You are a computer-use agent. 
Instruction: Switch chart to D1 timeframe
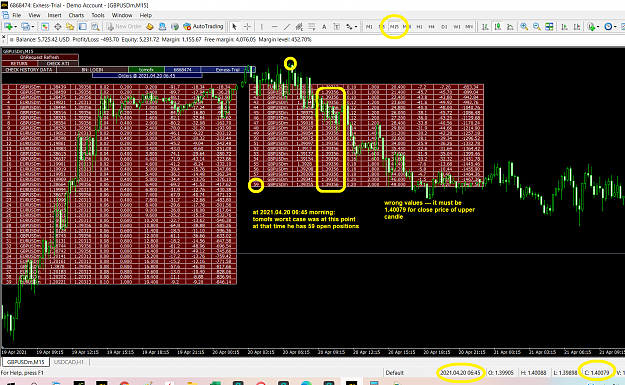444,27
